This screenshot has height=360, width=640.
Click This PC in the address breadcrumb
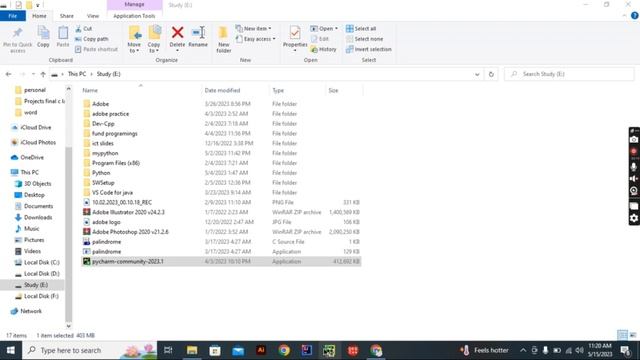coord(77,74)
